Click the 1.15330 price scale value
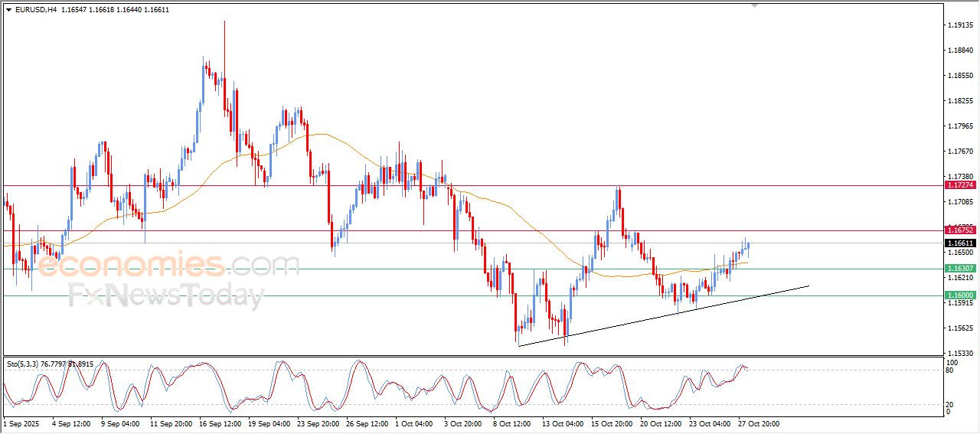The width and height of the screenshot is (980, 434). click(x=959, y=353)
